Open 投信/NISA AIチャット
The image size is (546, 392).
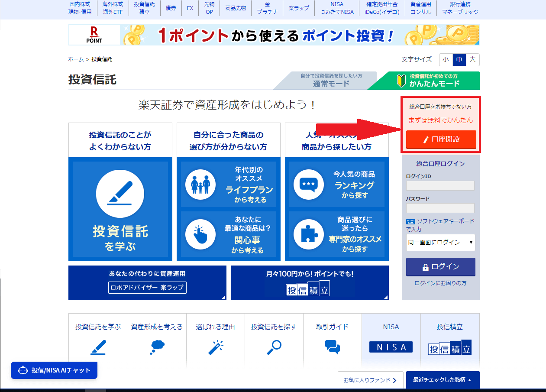point(54,370)
